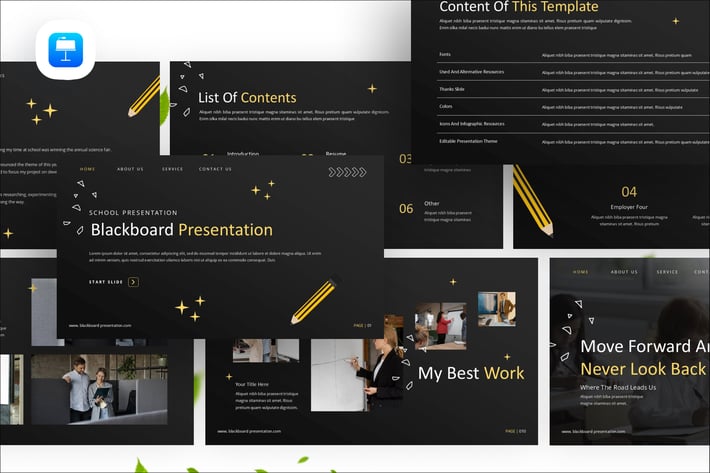Select the "Icons And Infographic Resources" row
Viewport: 710px width, 473px height.
tap(573, 124)
